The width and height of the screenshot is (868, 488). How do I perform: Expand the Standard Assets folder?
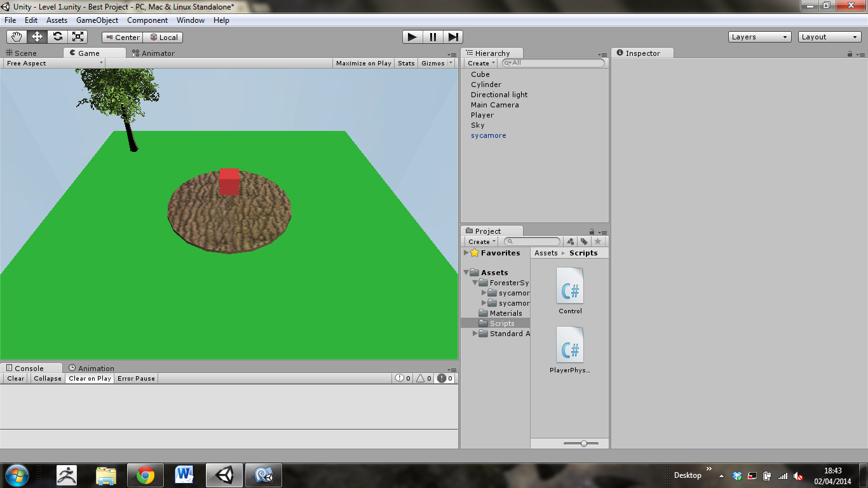click(x=475, y=334)
